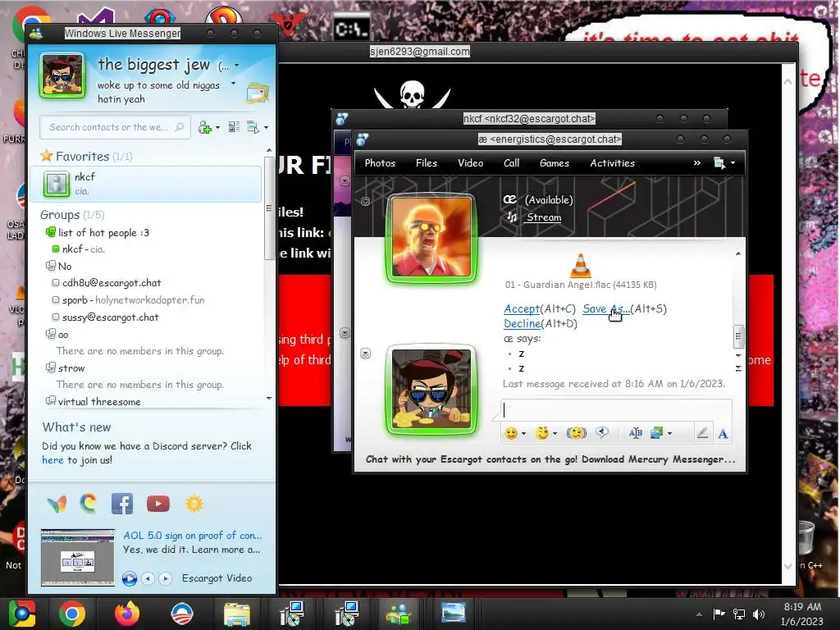Open the change contact list layout icon
This screenshot has width=840, height=630.
[x=234, y=127]
